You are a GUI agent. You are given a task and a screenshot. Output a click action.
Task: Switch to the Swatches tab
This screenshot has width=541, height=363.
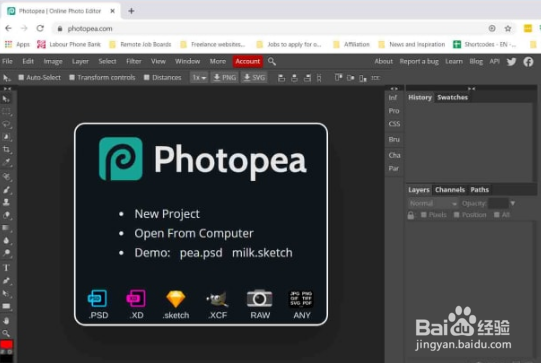coord(452,97)
